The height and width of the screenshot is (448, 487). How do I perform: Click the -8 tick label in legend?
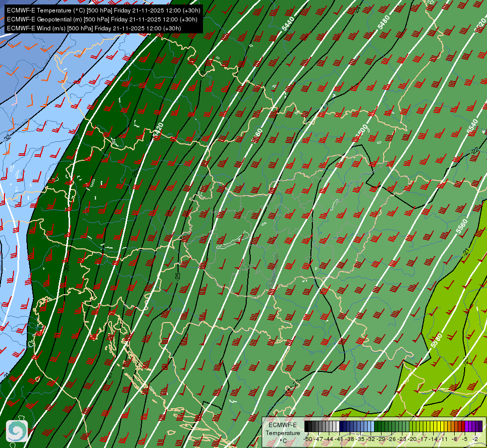point(454,440)
